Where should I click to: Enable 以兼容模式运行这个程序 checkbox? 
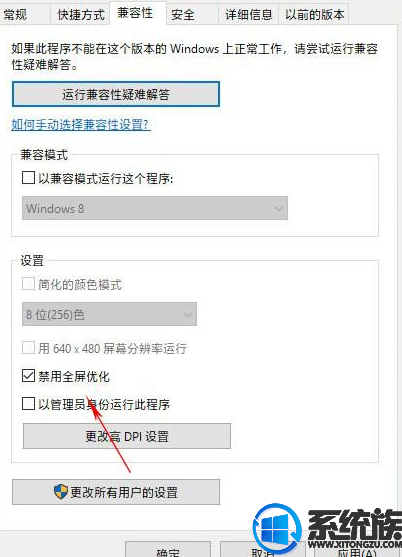coord(28,178)
